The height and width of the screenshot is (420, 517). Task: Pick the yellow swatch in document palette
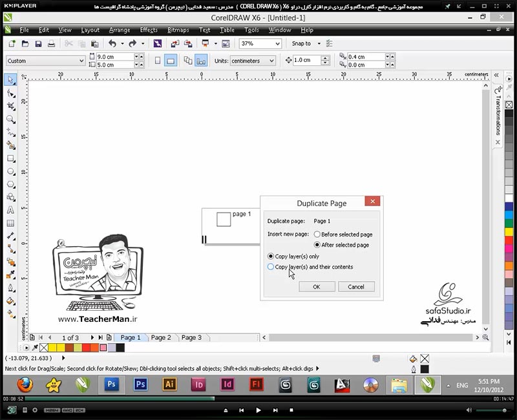point(52,348)
